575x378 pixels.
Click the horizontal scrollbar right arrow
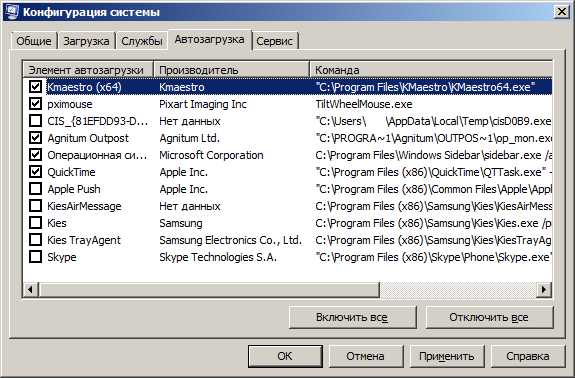tap(544, 289)
